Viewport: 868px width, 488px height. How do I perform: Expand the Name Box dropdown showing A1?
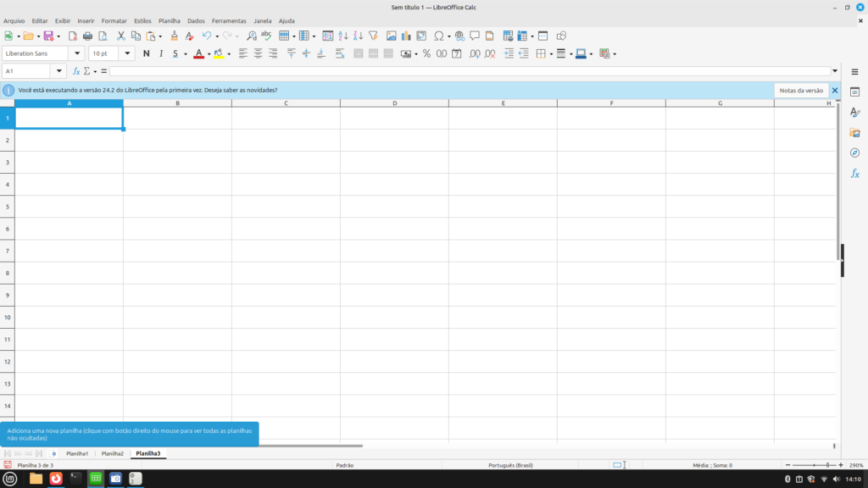(x=58, y=71)
